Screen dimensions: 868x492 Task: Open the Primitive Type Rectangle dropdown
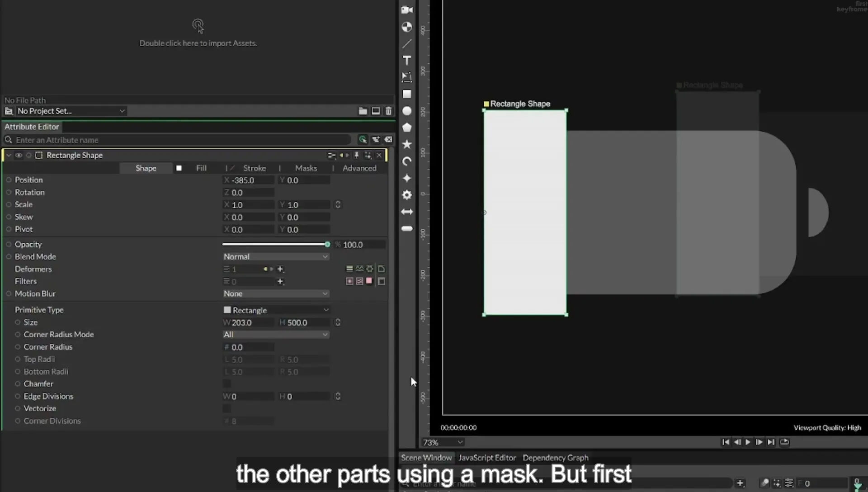[x=276, y=310]
